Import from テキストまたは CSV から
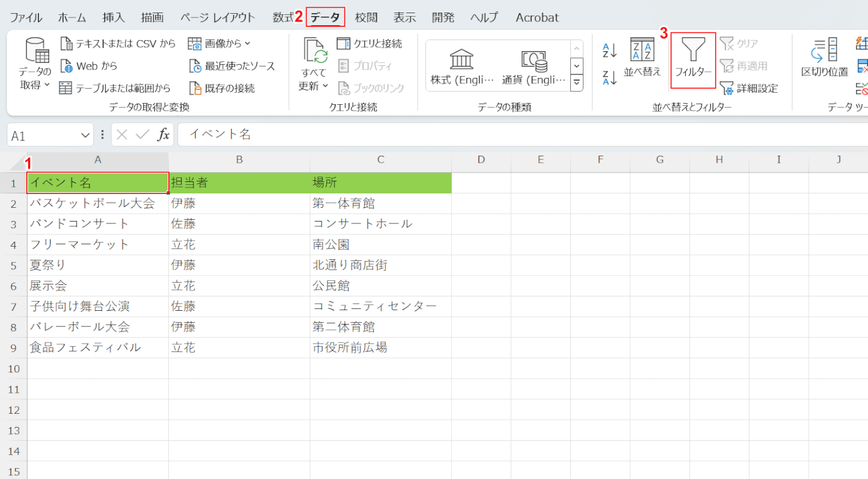Image resolution: width=868 pixels, height=479 pixels. click(118, 44)
